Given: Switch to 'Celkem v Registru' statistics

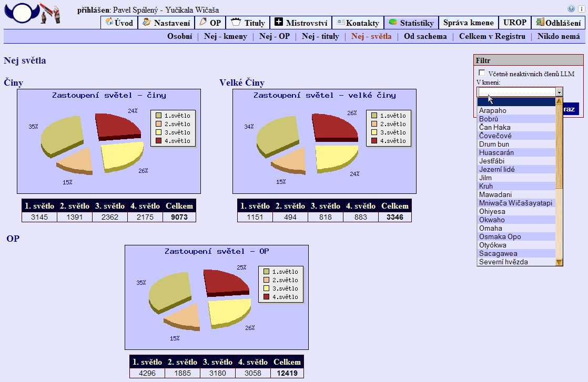Looking at the screenshot, I should pyautogui.click(x=492, y=36).
